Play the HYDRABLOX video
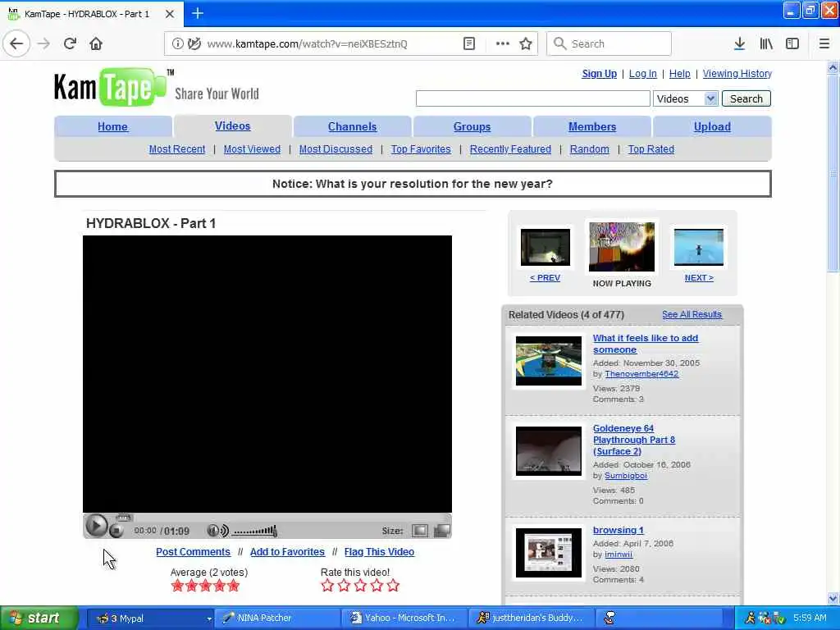The image size is (840, 630). pos(96,526)
